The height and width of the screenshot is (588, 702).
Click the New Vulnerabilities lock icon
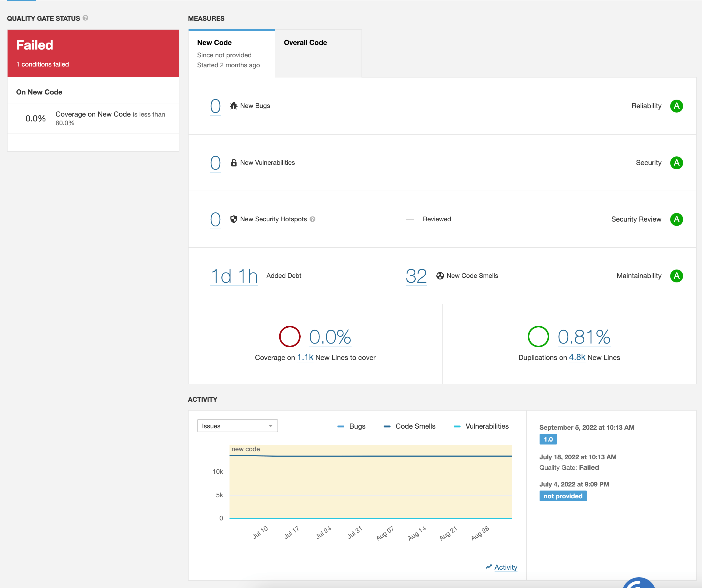tap(234, 163)
